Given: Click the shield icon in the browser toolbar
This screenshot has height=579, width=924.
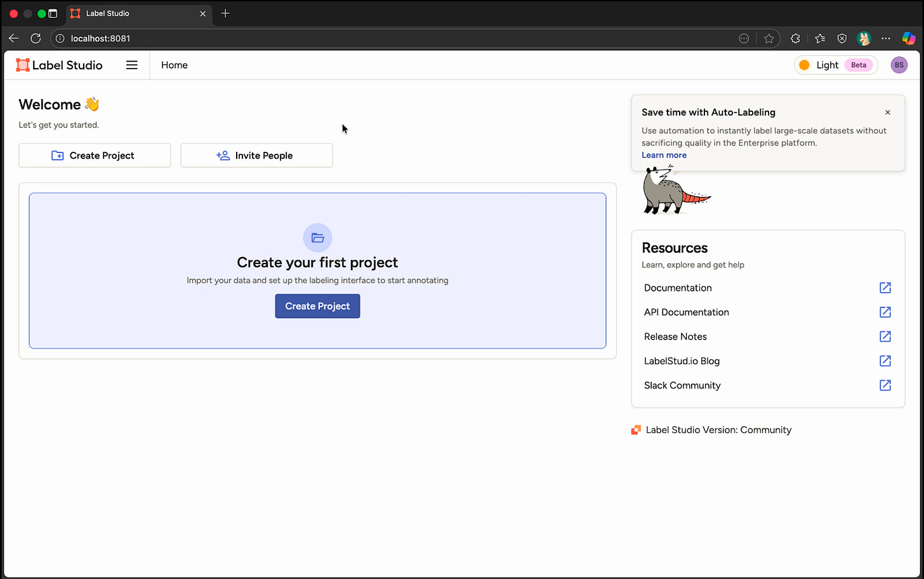Looking at the screenshot, I should click(x=841, y=38).
